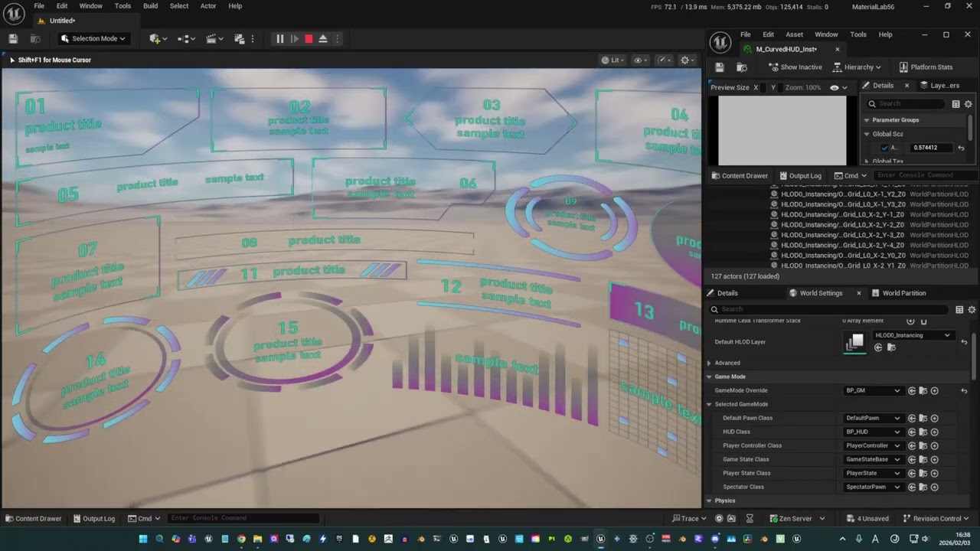Edit the 0.574412 parameter value
The height and width of the screenshot is (551, 980).
tap(930, 148)
